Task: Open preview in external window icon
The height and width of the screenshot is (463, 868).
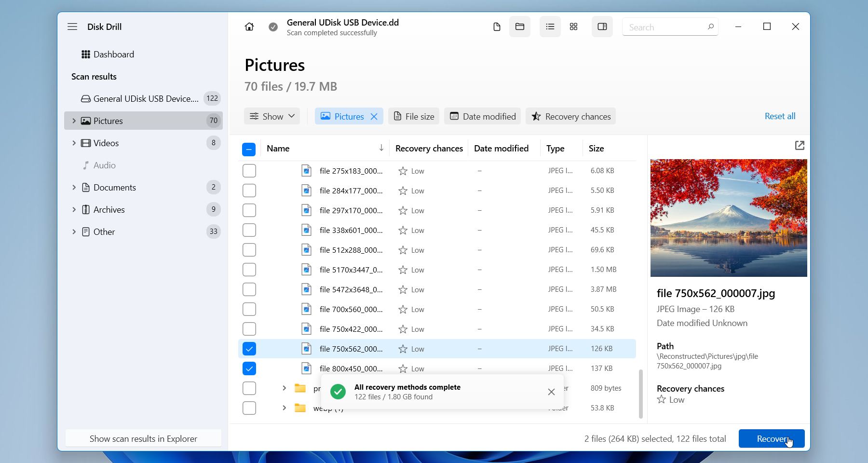Action: 800,145
